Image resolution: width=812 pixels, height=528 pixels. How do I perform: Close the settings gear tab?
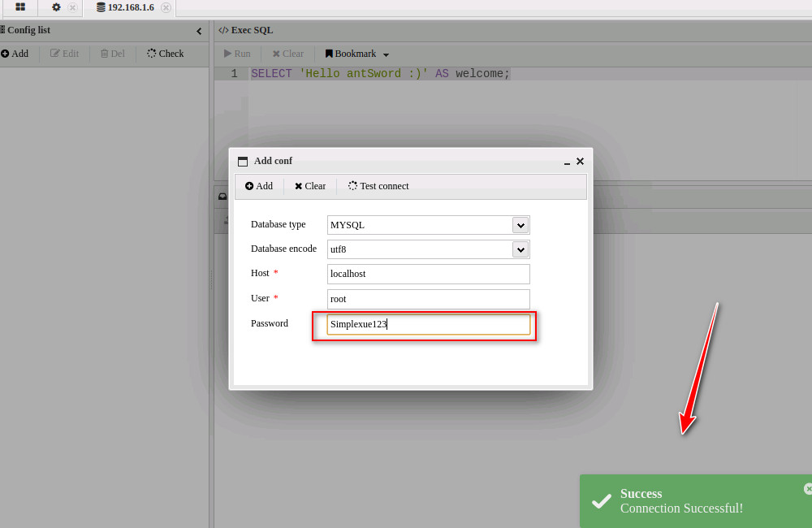72,8
